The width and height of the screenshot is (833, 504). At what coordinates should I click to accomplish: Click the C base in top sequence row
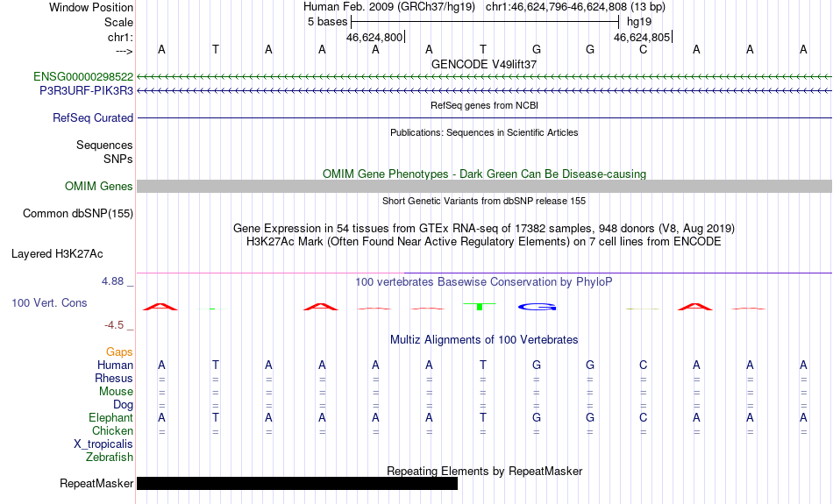[644, 49]
